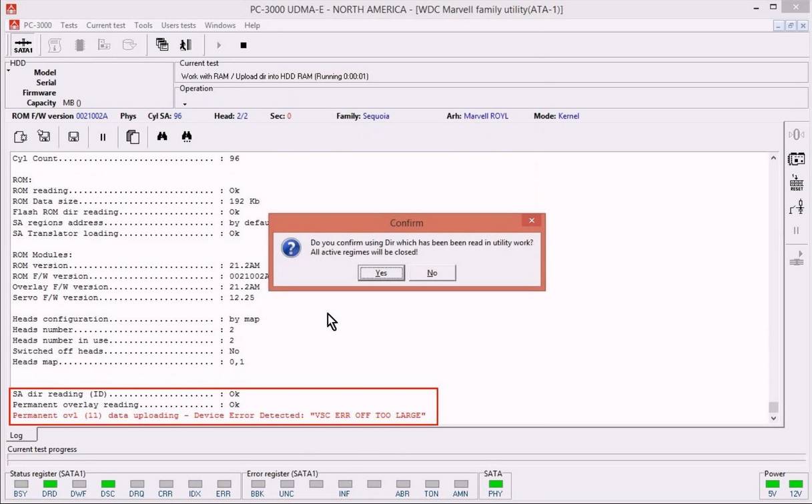Click No in the Confirm dialog
This screenshot has height=504, width=812.
432,273
